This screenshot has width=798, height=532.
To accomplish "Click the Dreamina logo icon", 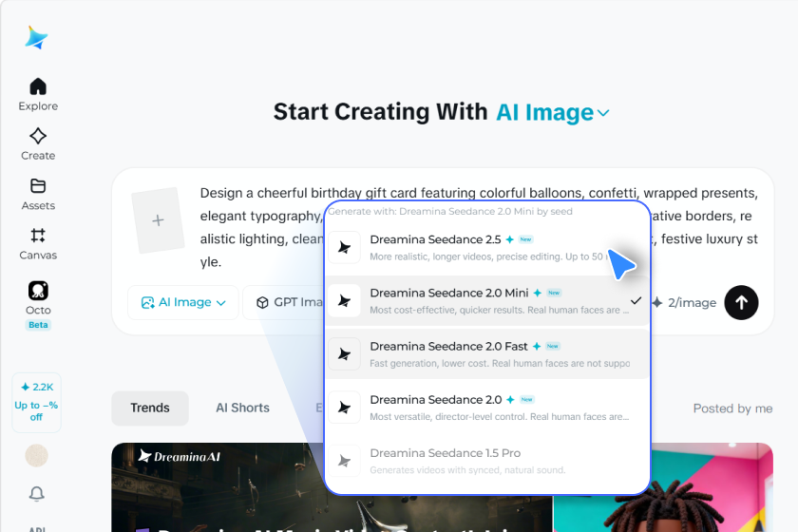I will (x=37, y=38).
